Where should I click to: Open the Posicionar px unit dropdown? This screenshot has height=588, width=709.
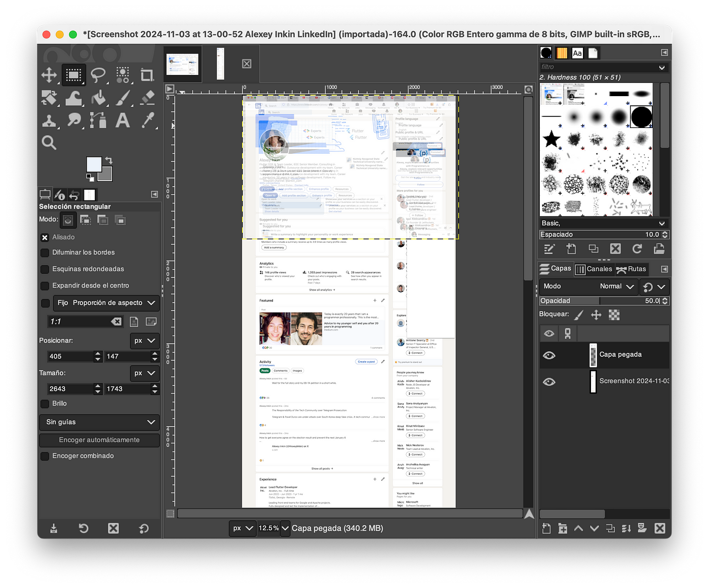click(x=144, y=341)
